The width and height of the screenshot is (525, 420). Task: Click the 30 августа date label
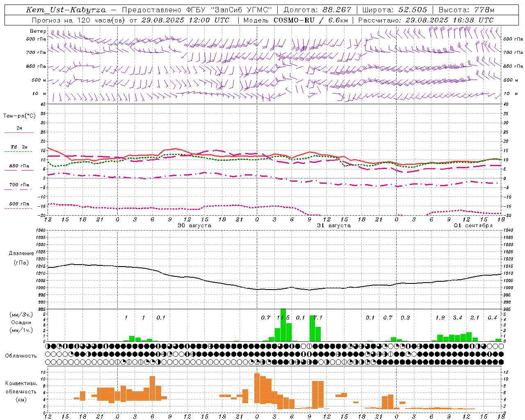point(194,226)
